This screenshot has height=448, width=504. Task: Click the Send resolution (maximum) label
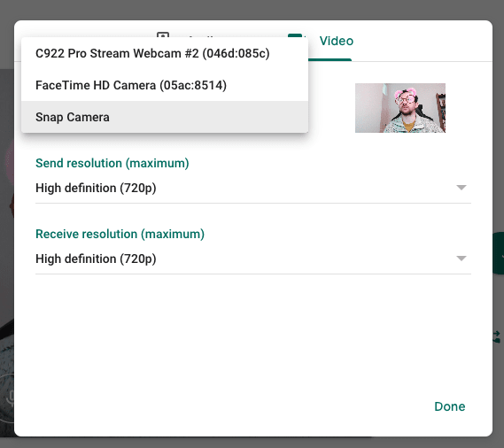112,163
